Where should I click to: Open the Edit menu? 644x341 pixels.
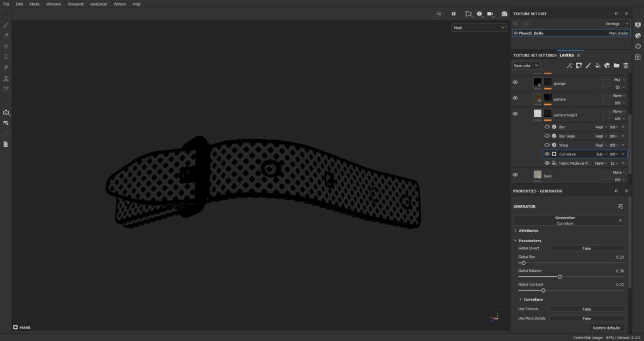pyautogui.click(x=19, y=4)
